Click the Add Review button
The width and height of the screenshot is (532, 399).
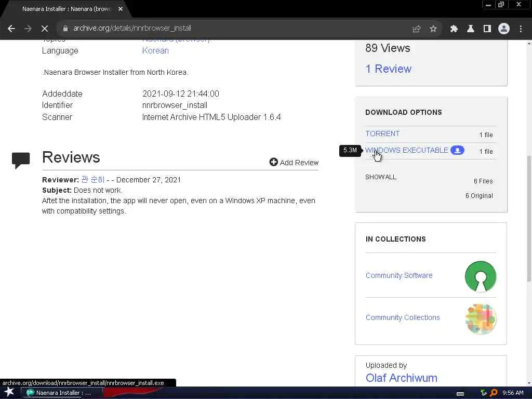click(x=294, y=163)
